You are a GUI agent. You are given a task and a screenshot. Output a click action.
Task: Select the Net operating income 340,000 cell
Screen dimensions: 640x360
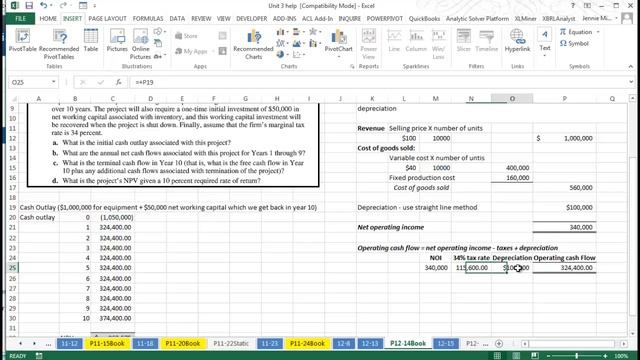pyautogui.click(x=564, y=227)
